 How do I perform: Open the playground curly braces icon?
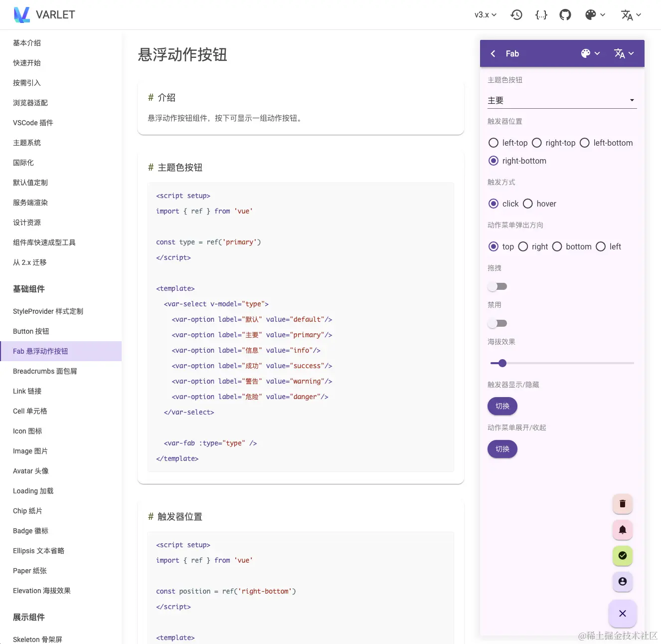click(541, 14)
